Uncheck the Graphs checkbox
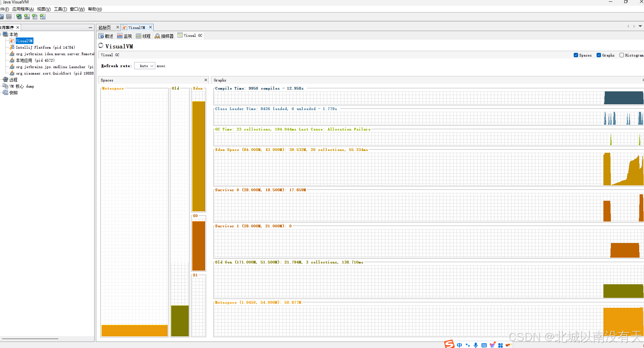 599,55
